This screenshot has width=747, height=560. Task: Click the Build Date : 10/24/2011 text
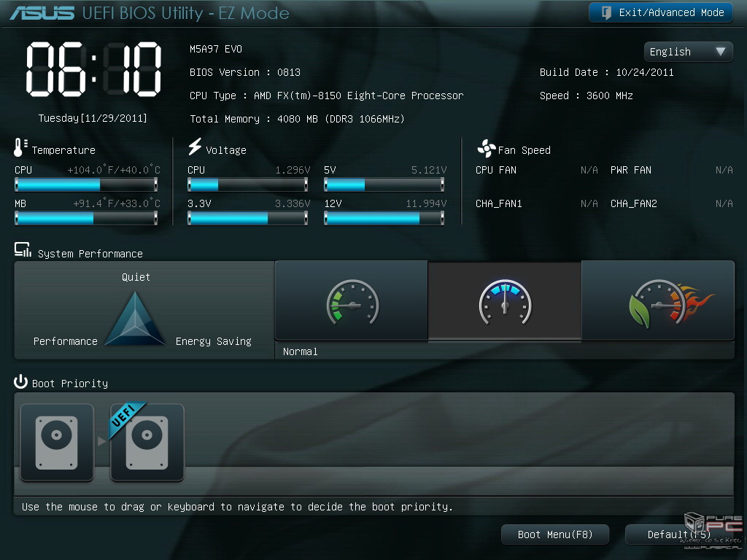coord(606,72)
